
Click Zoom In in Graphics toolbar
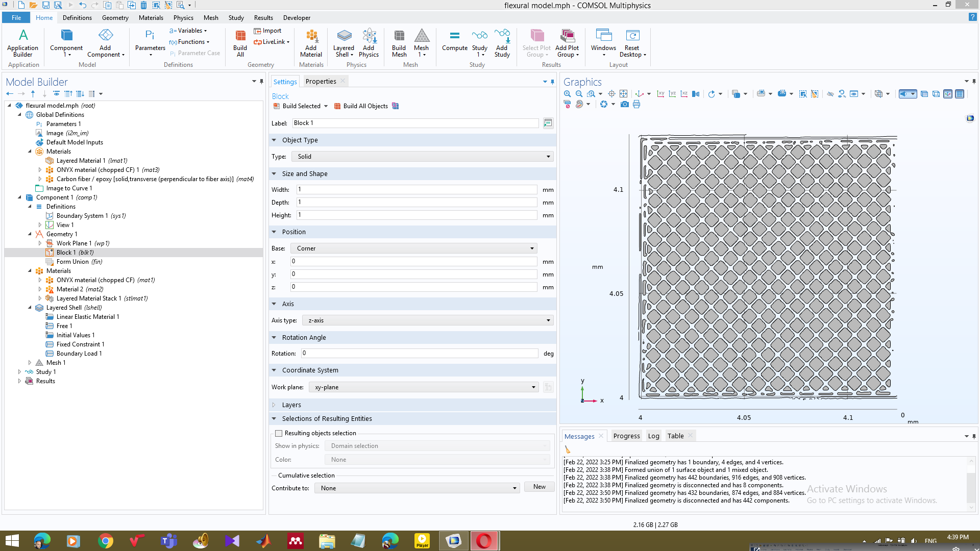coord(567,94)
